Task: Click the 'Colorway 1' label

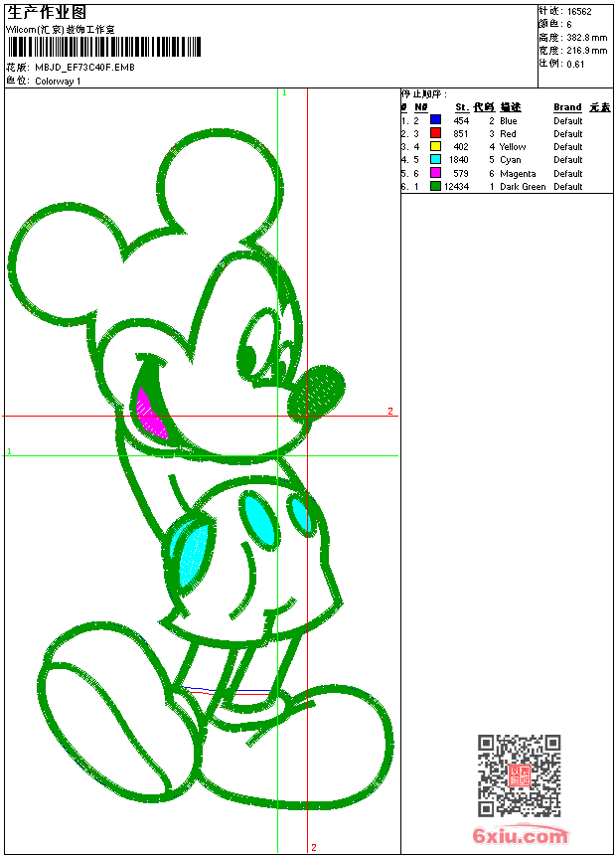Action: coord(58,82)
